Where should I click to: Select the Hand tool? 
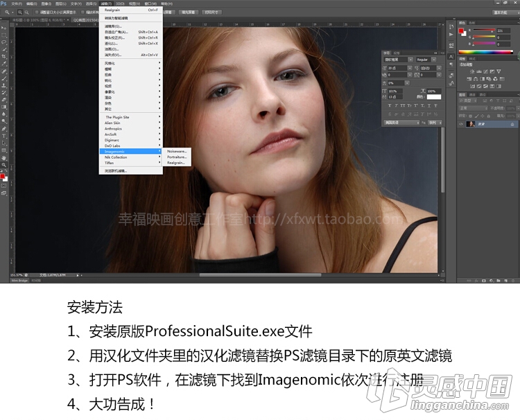[x=4, y=158]
